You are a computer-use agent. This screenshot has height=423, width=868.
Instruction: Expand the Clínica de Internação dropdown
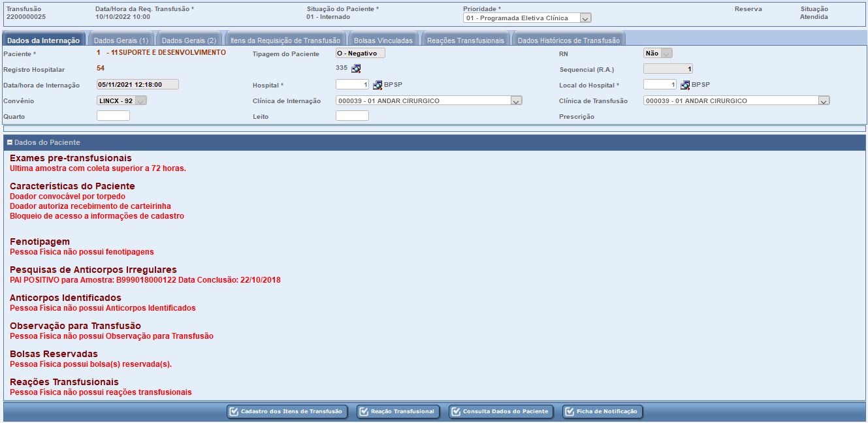(516, 101)
